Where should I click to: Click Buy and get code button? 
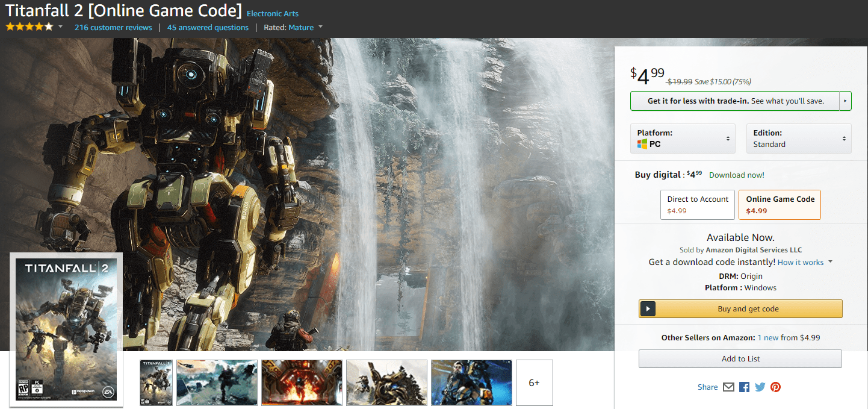point(740,309)
